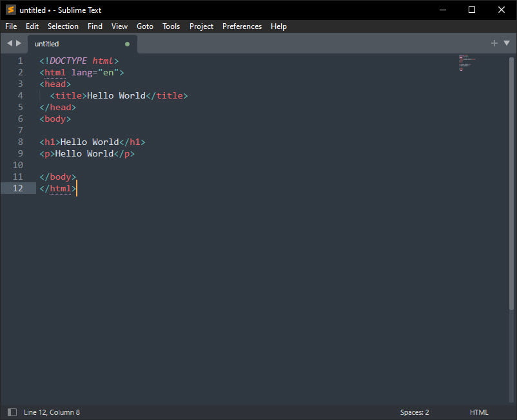Close the Sublime Text window
The image size is (517, 420).
tap(501, 10)
